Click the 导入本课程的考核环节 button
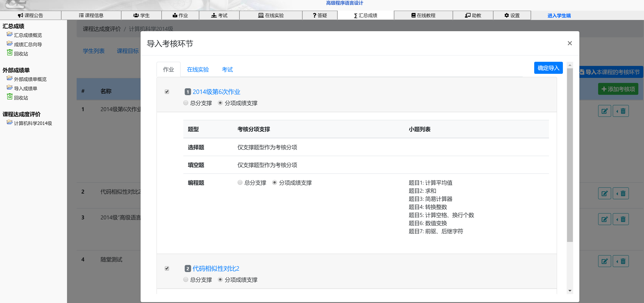Screen dimensions: 644x303 (x=611, y=72)
